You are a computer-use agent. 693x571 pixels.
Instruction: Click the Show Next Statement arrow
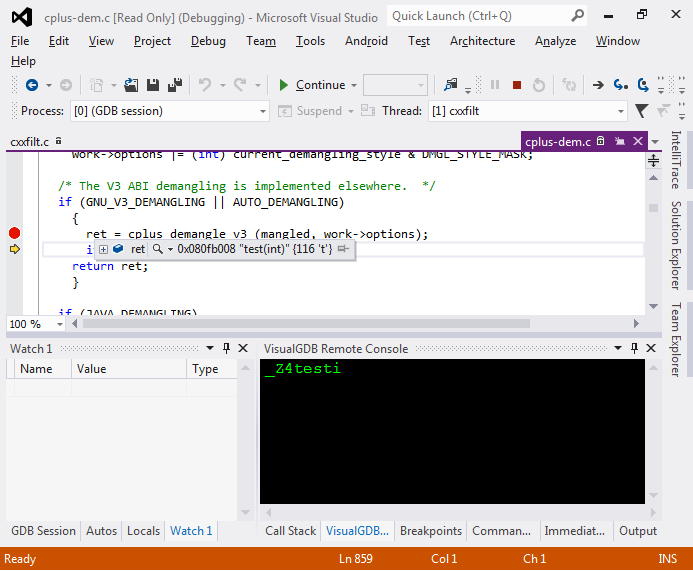click(x=598, y=85)
